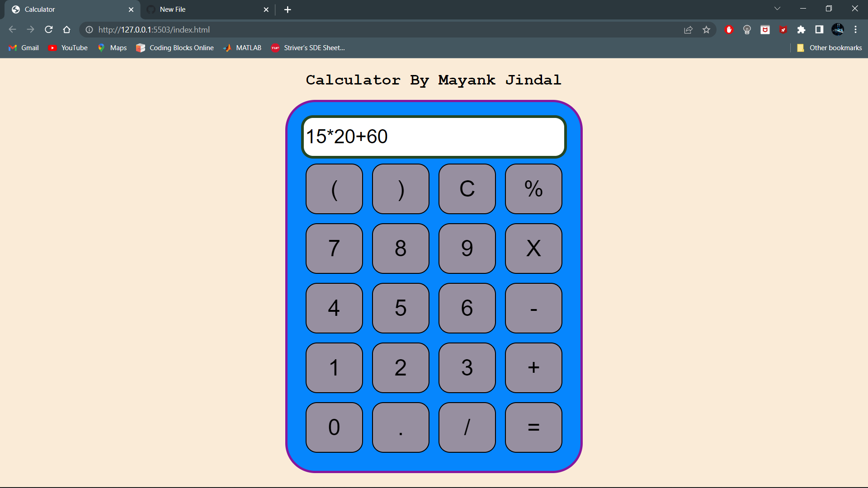This screenshot has width=868, height=488.
Task: Open the tab search chevron
Action: 778,8
